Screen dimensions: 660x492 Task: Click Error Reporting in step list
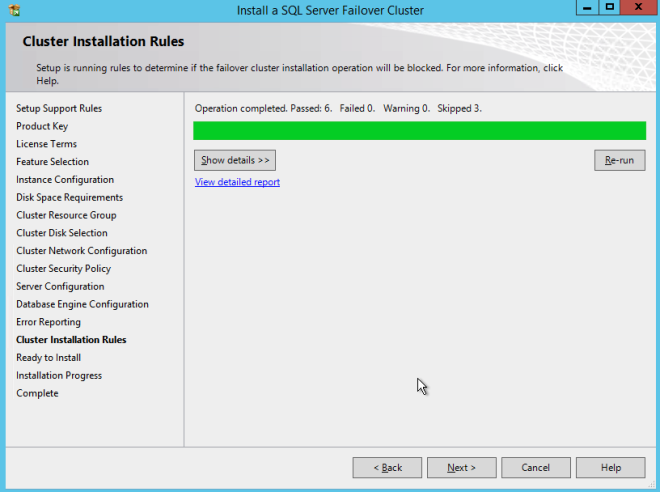[x=48, y=322]
